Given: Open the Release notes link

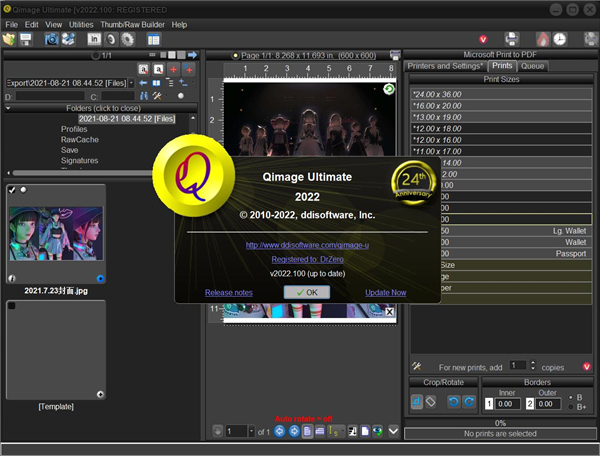Looking at the screenshot, I should tap(228, 292).
